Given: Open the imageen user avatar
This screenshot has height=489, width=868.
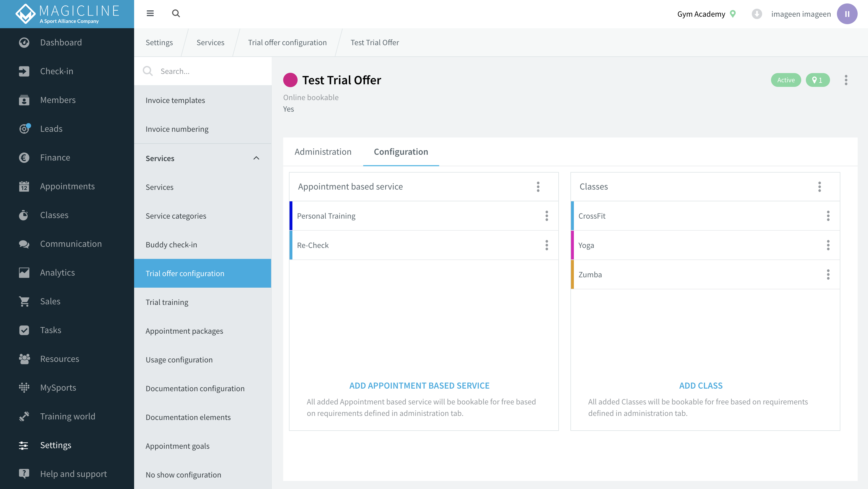Looking at the screenshot, I should pos(847,14).
